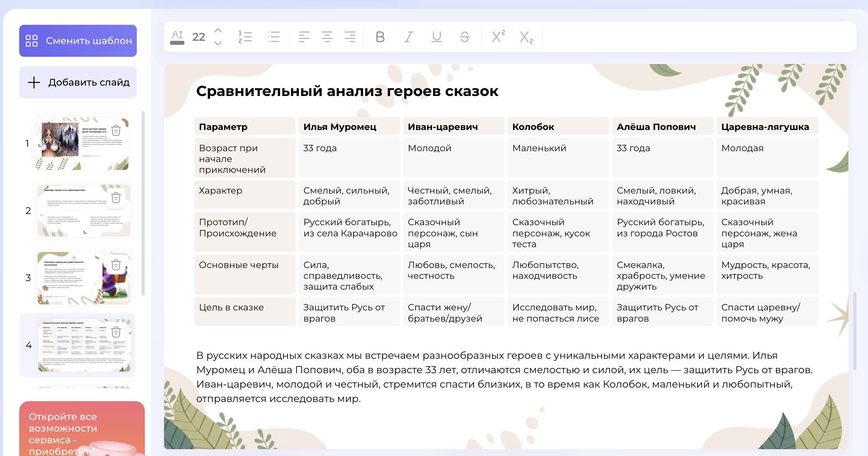Image resolution: width=868 pixels, height=456 pixels.
Task: Click the Сказочный персонаж, кусок теста cell
Action: pos(558,232)
